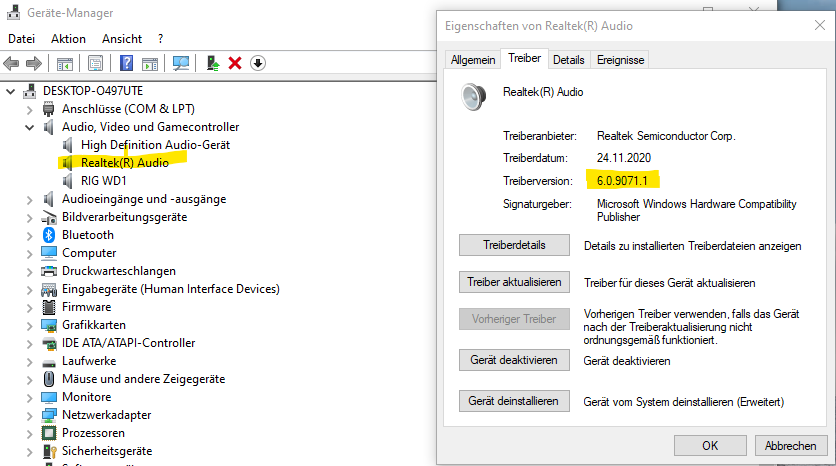Confirm the dialog with OK

710,446
